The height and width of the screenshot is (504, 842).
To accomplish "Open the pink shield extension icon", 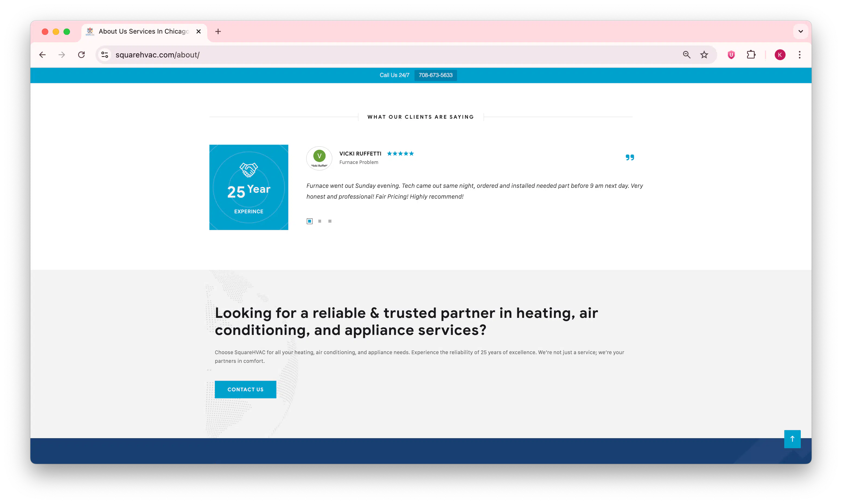I will (x=731, y=55).
